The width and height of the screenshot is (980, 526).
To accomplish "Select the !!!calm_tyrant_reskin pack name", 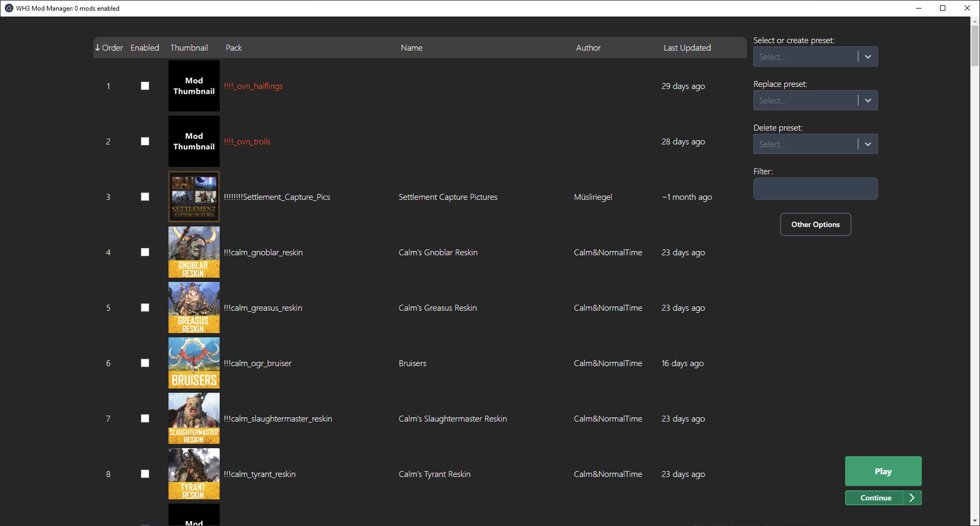I will (260, 474).
